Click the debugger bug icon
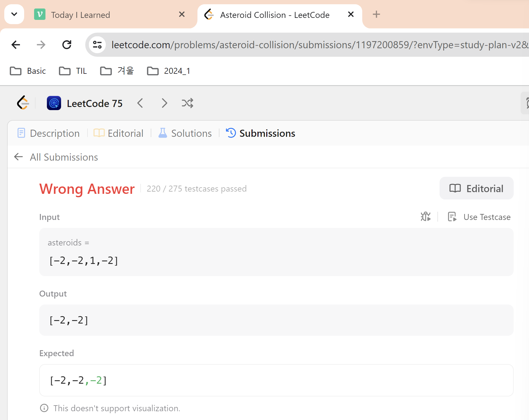 [x=426, y=217]
